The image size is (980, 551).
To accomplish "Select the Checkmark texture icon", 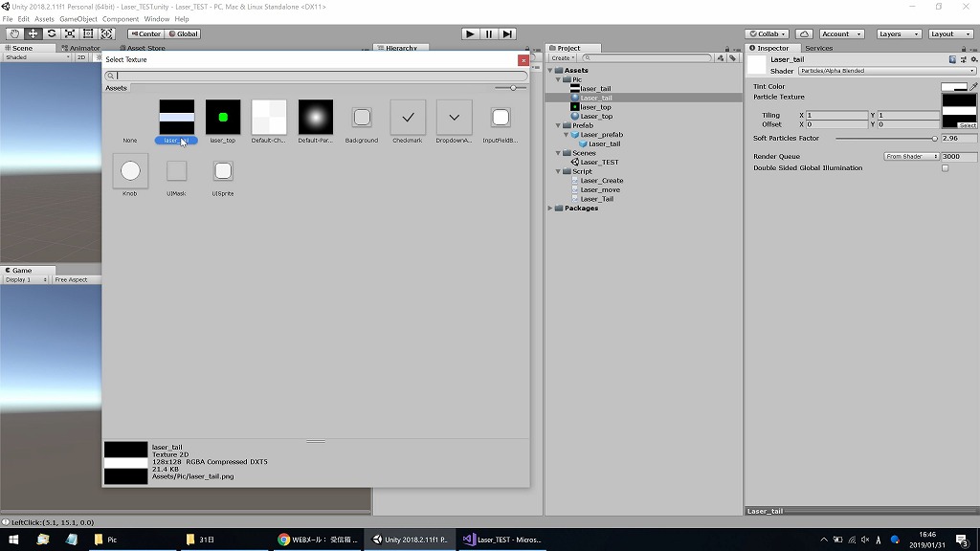I will coord(408,117).
